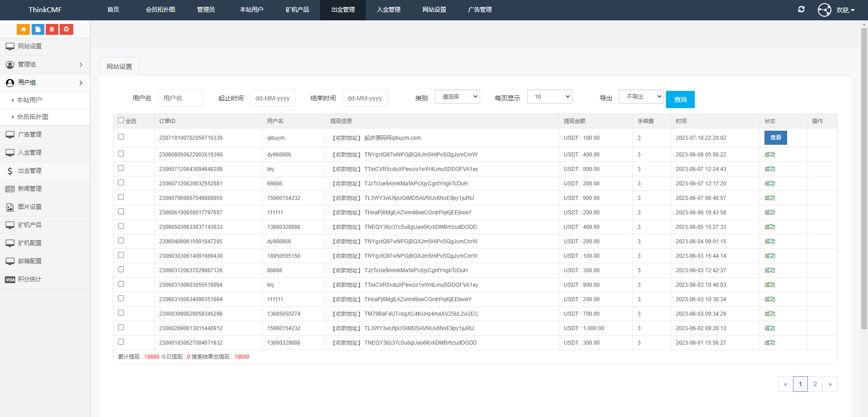Viewport: 868px width, 417px height.
Task: Click the blue document icon button
Action: point(38,29)
